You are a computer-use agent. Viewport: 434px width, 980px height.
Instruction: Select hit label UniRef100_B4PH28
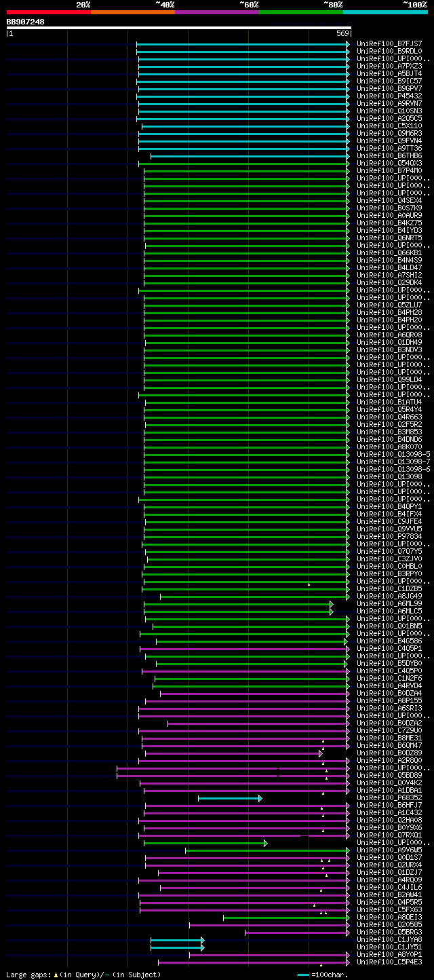(x=389, y=312)
